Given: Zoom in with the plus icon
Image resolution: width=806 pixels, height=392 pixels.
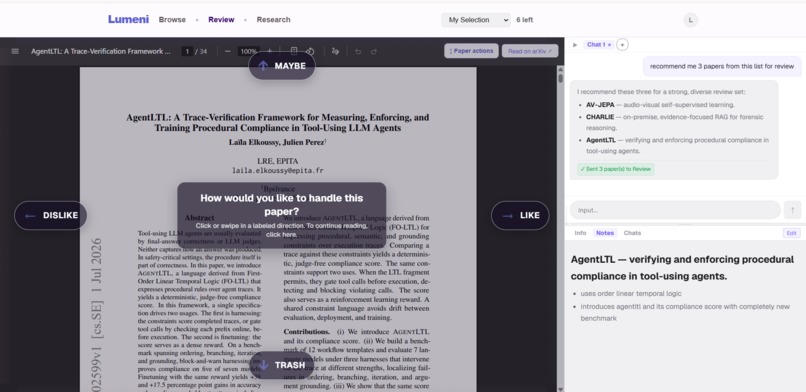Looking at the screenshot, I should point(270,51).
